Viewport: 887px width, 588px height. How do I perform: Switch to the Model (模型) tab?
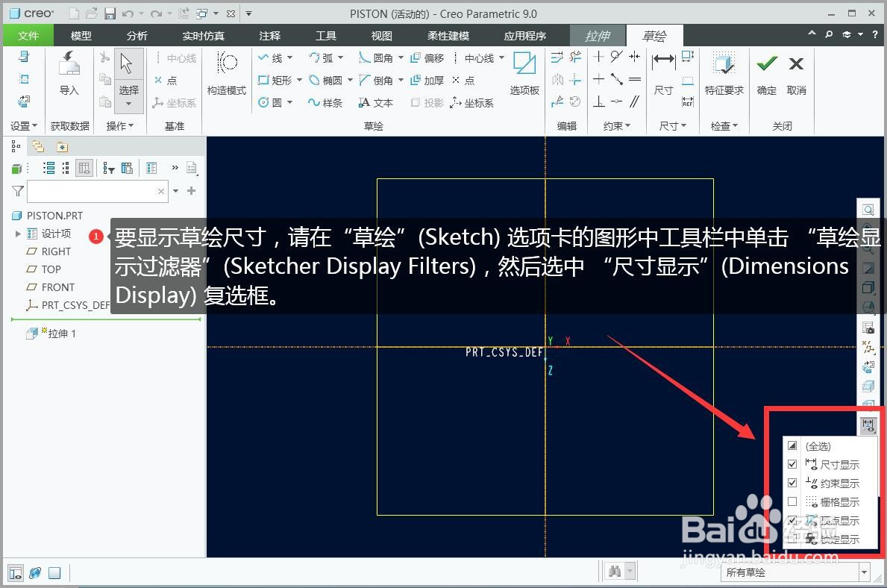pos(81,36)
